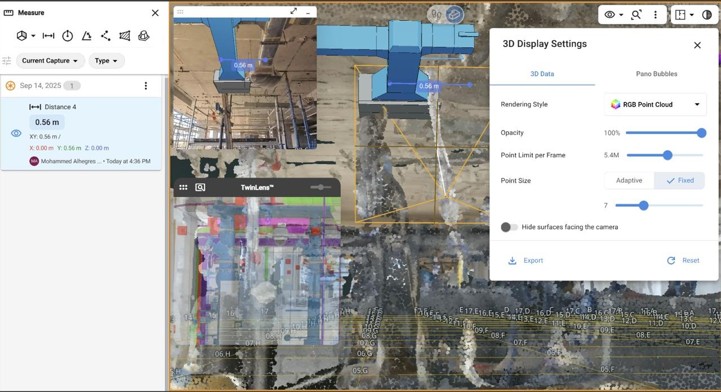Switch to the Pano Bubbles tab
Screen dimensions: 721x392
click(x=656, y=74)
